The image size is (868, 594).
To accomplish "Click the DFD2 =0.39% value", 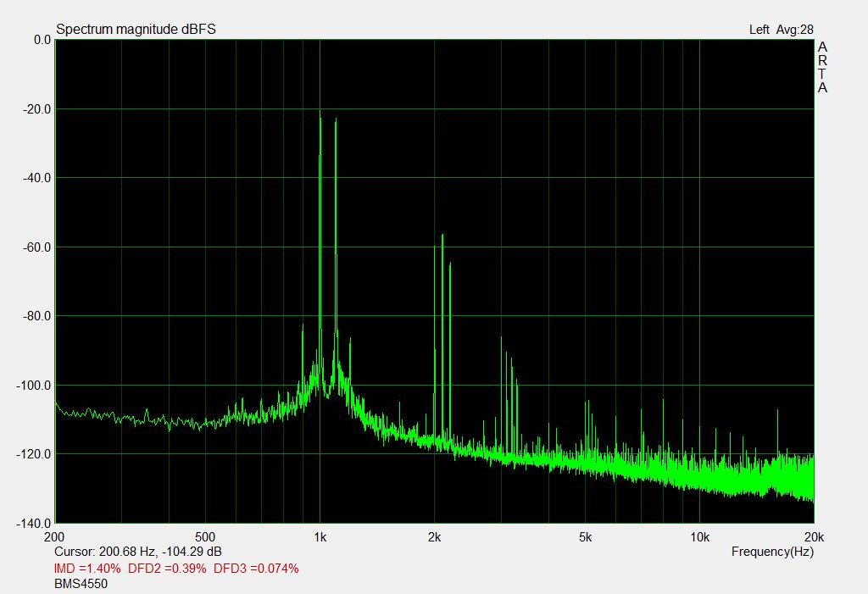I will point(167,568).
